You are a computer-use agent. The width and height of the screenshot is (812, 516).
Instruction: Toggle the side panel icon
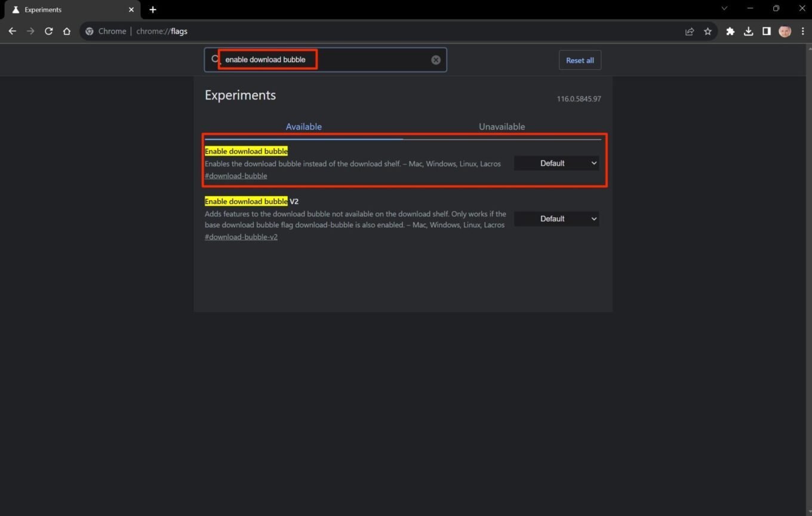pyautogui.click(x=767, y=32)
